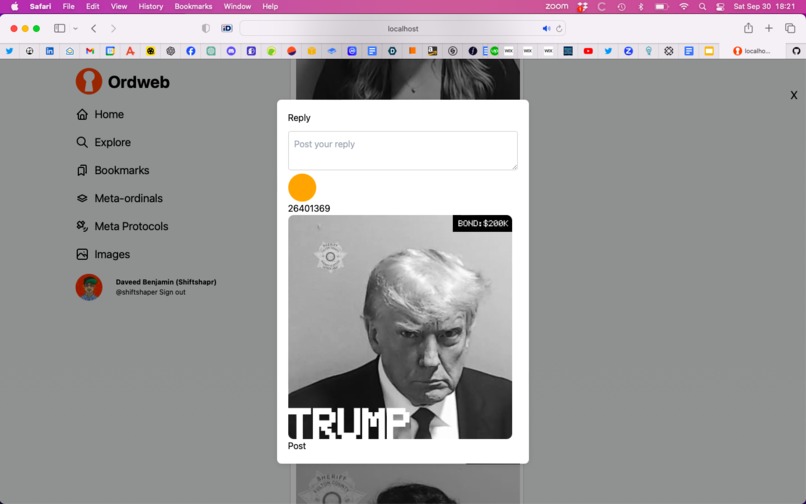Submit the reply with Post
The image size is (806, 504).
[x=297, y=446]
